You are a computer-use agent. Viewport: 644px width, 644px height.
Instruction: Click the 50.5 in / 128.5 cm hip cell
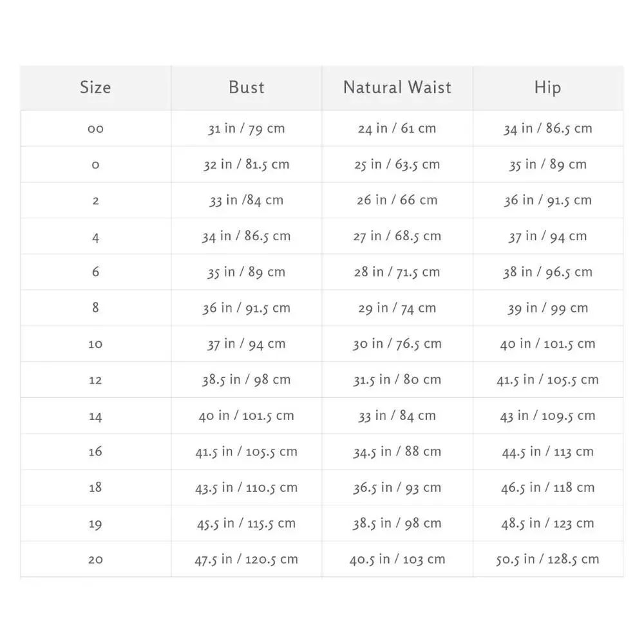click(x=547, y=560)
